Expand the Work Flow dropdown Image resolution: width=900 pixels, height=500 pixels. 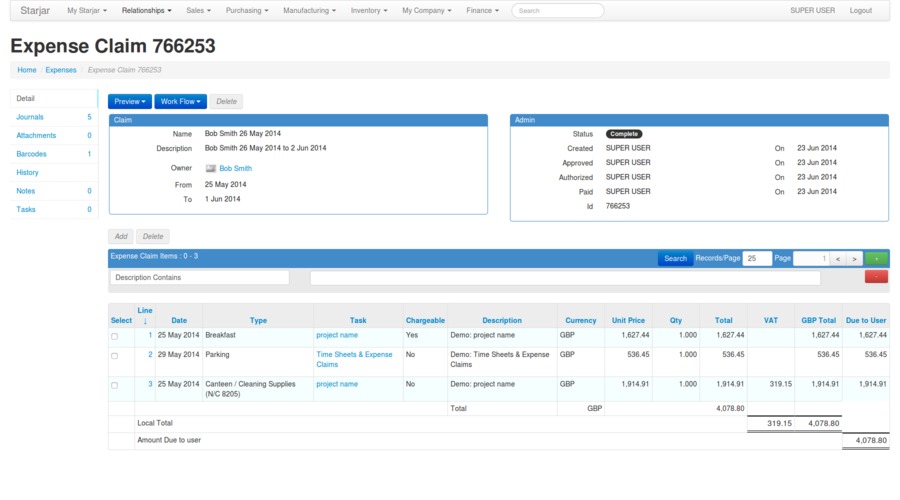(180, 101)
